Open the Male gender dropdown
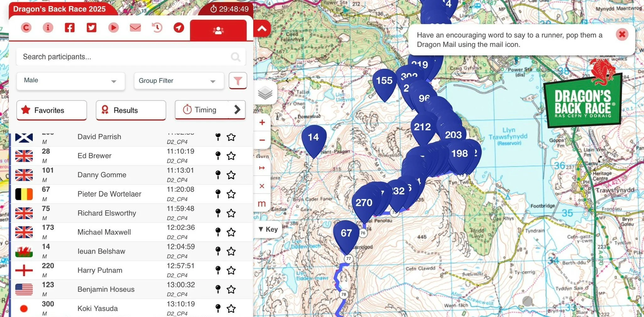This screenshot has height=317, width=644. 71,81
